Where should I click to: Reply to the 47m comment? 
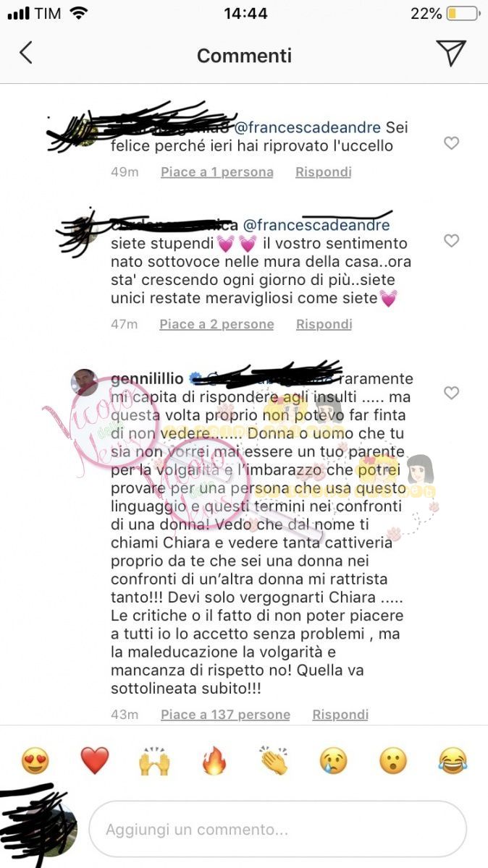pyautogui.click(x=324, y=324)
